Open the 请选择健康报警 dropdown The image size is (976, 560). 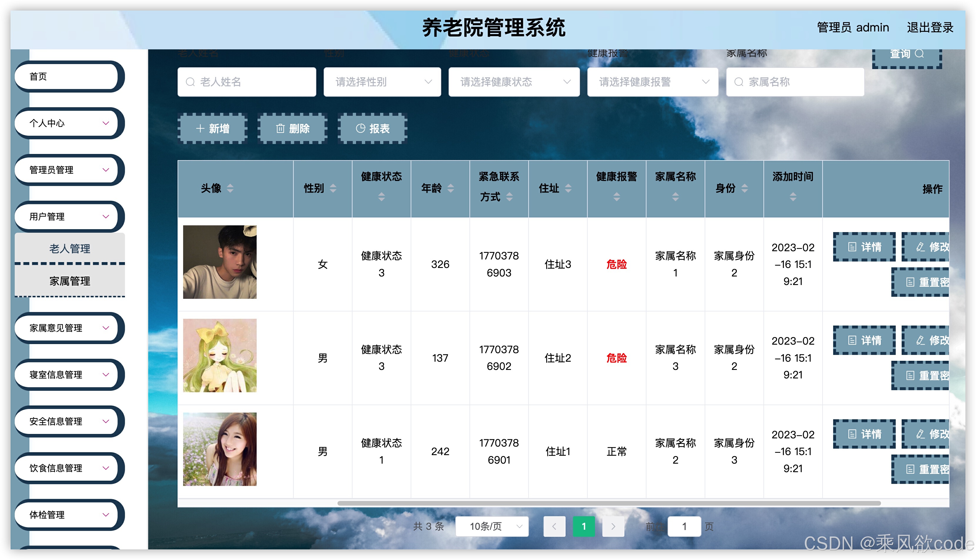[x=652, y=82]
